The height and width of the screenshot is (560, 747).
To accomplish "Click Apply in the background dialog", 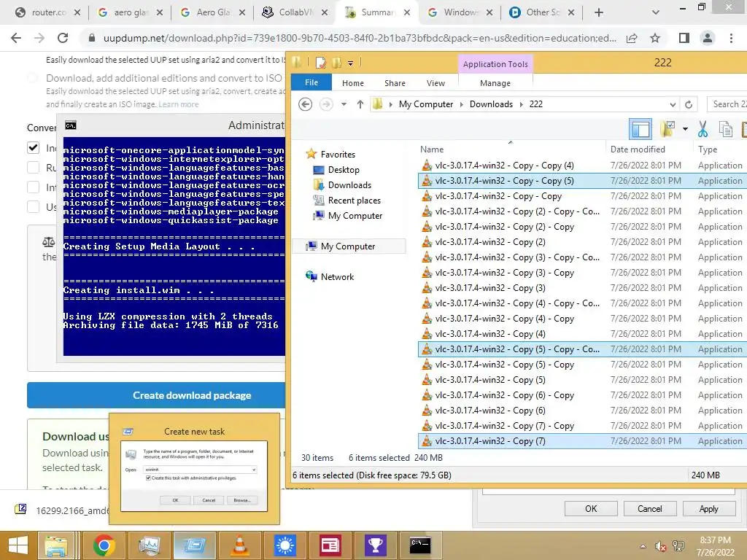I will pos(709,508).
